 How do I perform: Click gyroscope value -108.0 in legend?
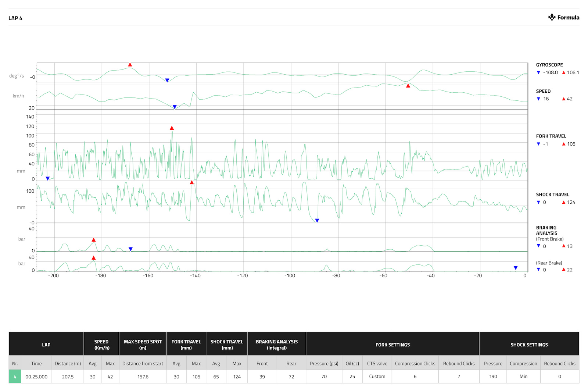point(551,72)
